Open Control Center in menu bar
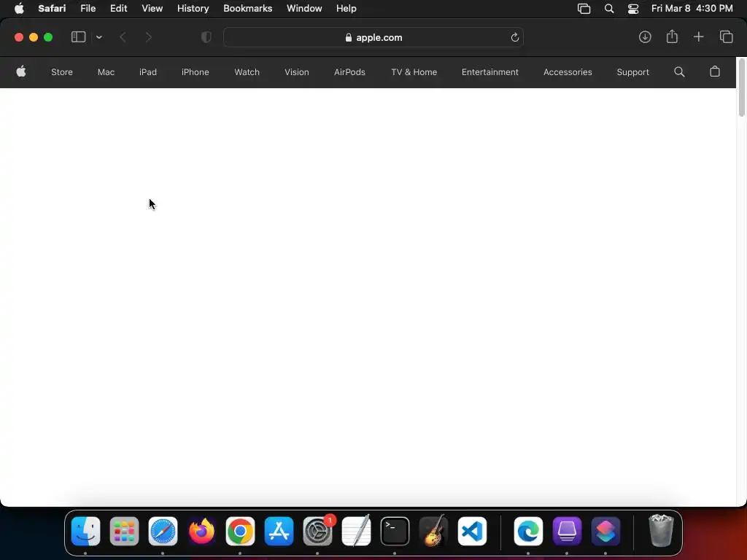This screenshot has width=747, height=560. tap(633, 9)
